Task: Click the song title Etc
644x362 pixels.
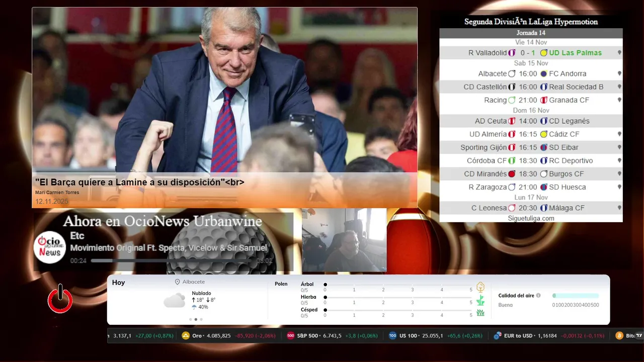Action: (77, 236)
